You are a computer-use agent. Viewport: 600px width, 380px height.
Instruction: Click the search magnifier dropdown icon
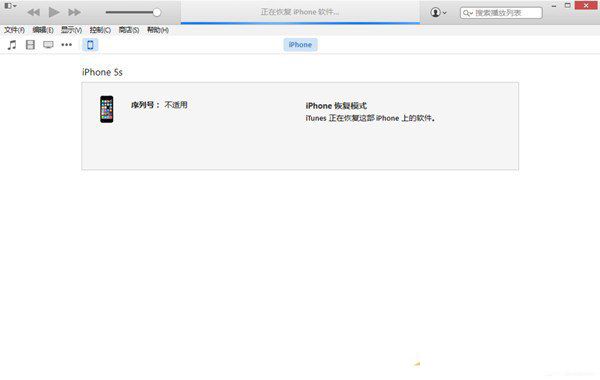pos(468,13)
